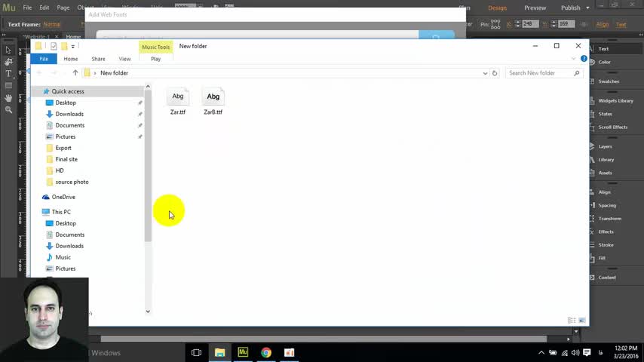This screenshot has width=644, height=362.
Task: Open Home tab in Explorer ribbon
Action: coord(71,59)
